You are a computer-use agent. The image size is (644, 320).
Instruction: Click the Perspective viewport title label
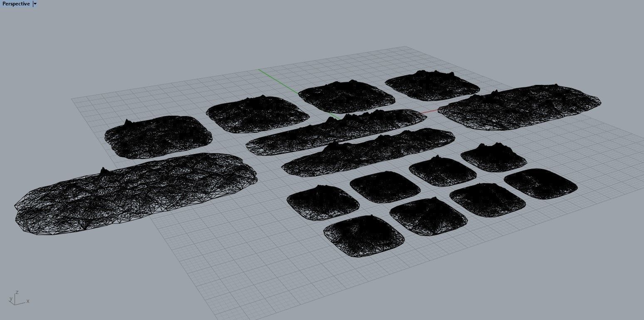coord(16,4)
